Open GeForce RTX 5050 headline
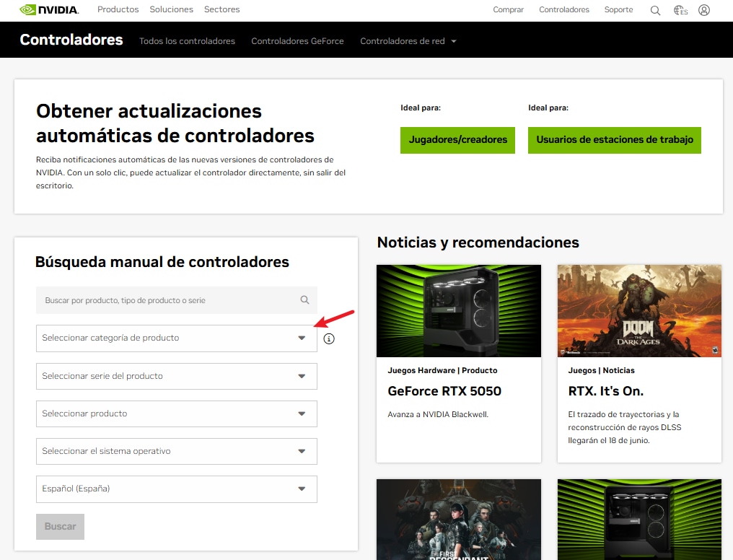The height and width of the screenshot is (560, 733). (x=444, y=391)
